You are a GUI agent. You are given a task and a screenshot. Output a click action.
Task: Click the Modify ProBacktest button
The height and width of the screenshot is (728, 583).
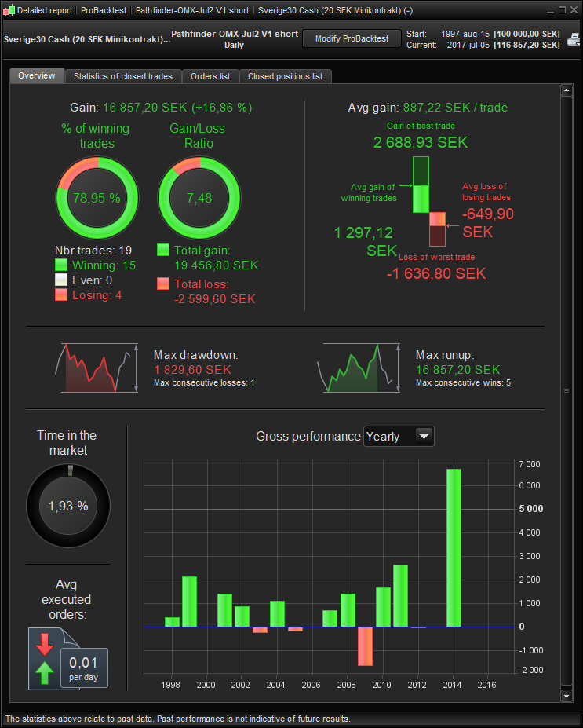click(352, 38)
